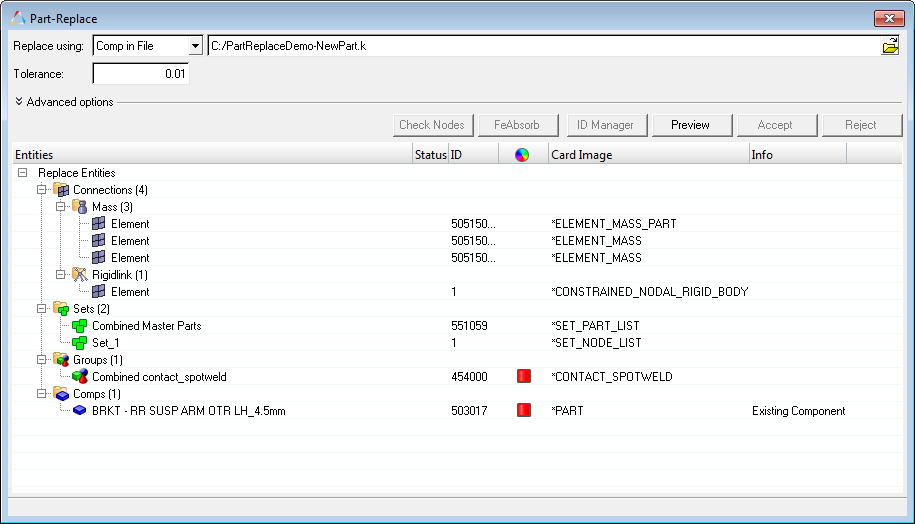Collapse the Connections (4) branch
Image resolution: width=915 pixels, height=524 pixels.
tap(41, 190)
